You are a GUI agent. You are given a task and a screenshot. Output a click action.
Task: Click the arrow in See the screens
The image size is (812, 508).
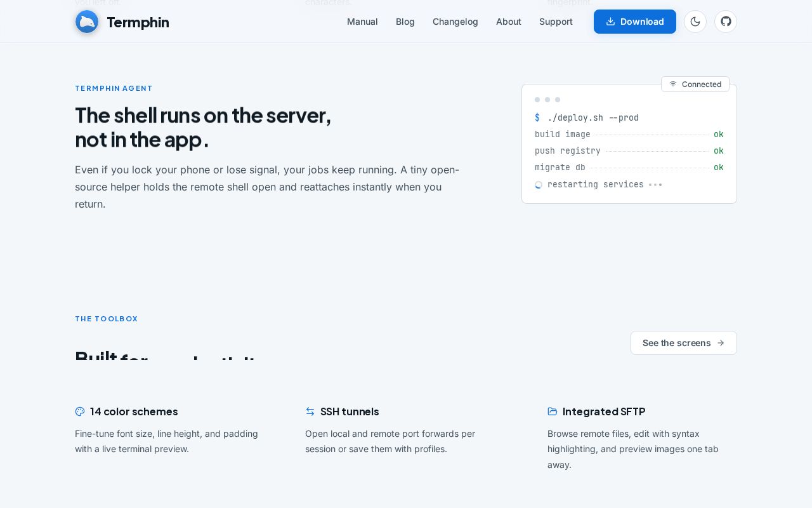coord(721,343)
